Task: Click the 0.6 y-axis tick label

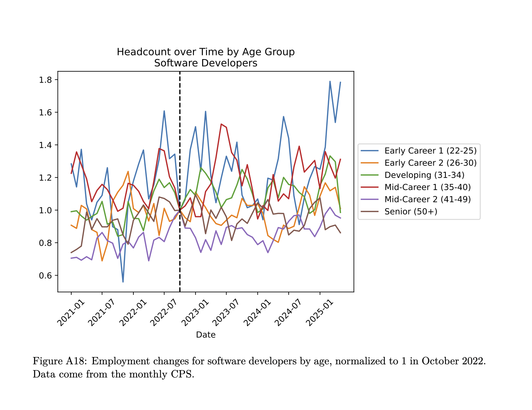Action: click(46, 276)
